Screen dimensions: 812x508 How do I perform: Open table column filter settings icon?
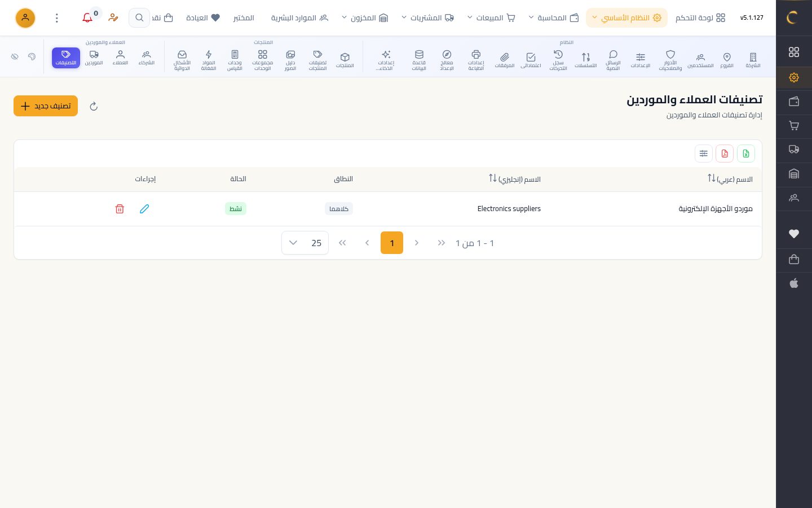[x=704, y=154]
